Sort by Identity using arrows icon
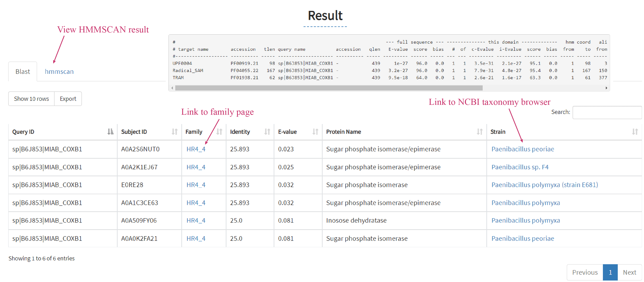 267,132
